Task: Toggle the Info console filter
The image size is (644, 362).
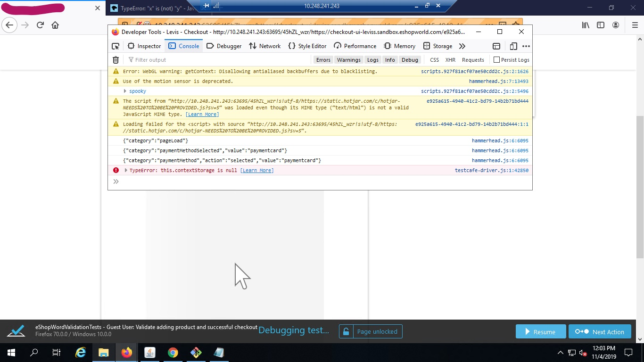Action: (x=390, y=60)
